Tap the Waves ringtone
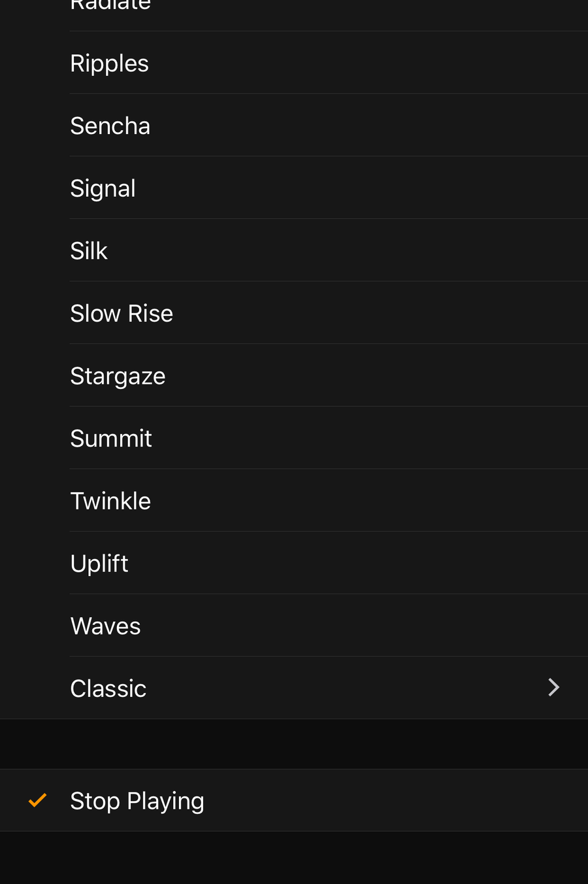This screenshot has width=588, height=884. [x=294, y=626]
